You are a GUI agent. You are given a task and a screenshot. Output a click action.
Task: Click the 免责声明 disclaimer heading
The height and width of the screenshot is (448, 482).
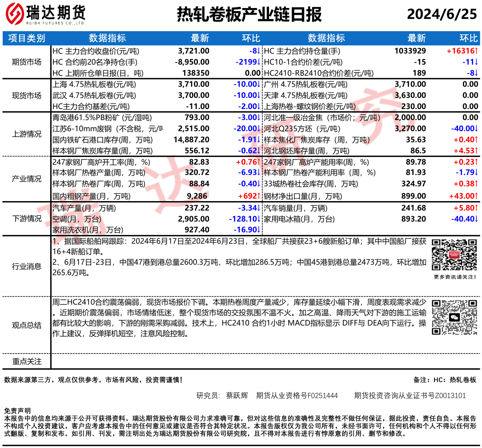[17, 411]
